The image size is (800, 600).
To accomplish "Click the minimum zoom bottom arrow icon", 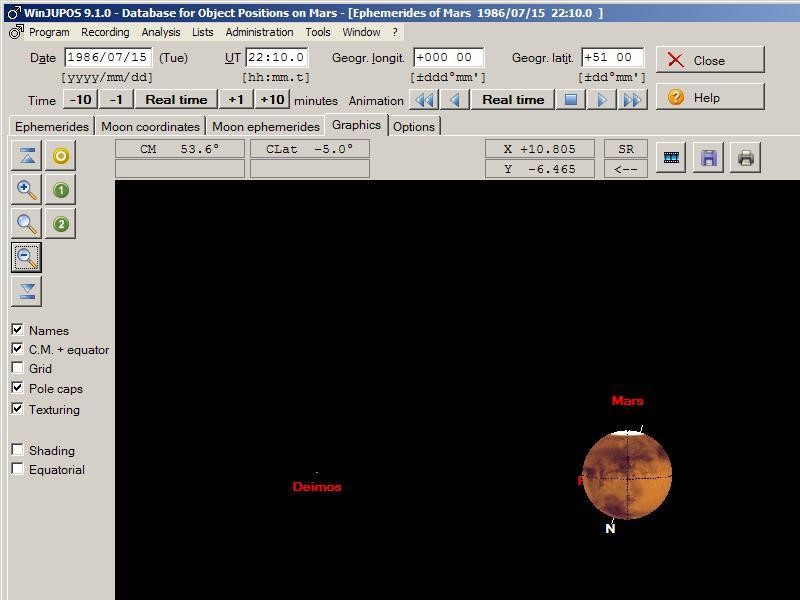I will [x=27, y=291].
